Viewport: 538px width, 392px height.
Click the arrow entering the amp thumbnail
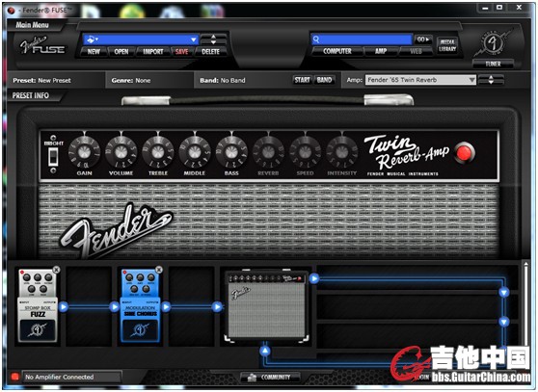click(x=217, y=306)
